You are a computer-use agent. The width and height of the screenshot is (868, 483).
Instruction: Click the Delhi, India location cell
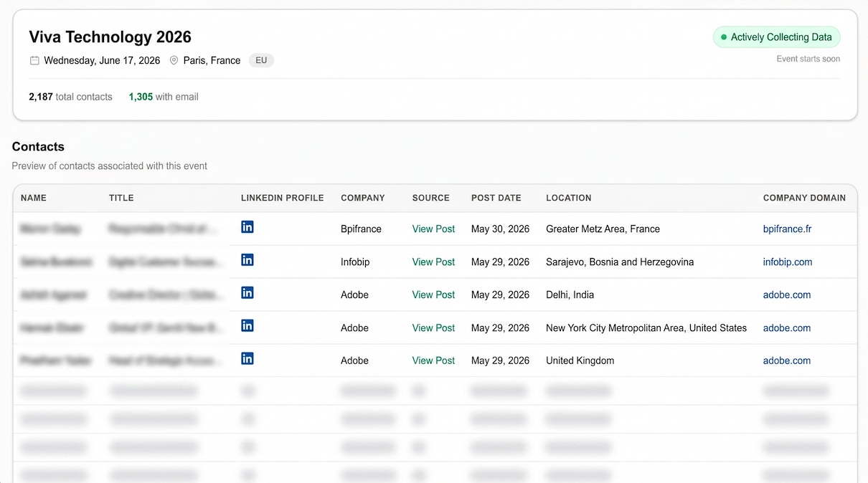570,295
